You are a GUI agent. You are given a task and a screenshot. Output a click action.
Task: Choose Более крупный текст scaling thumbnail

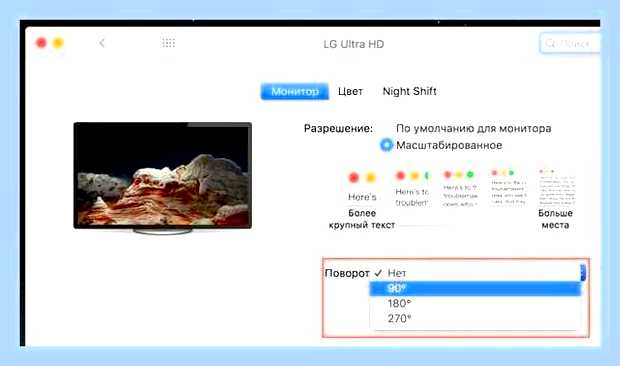tap(362, 188)
